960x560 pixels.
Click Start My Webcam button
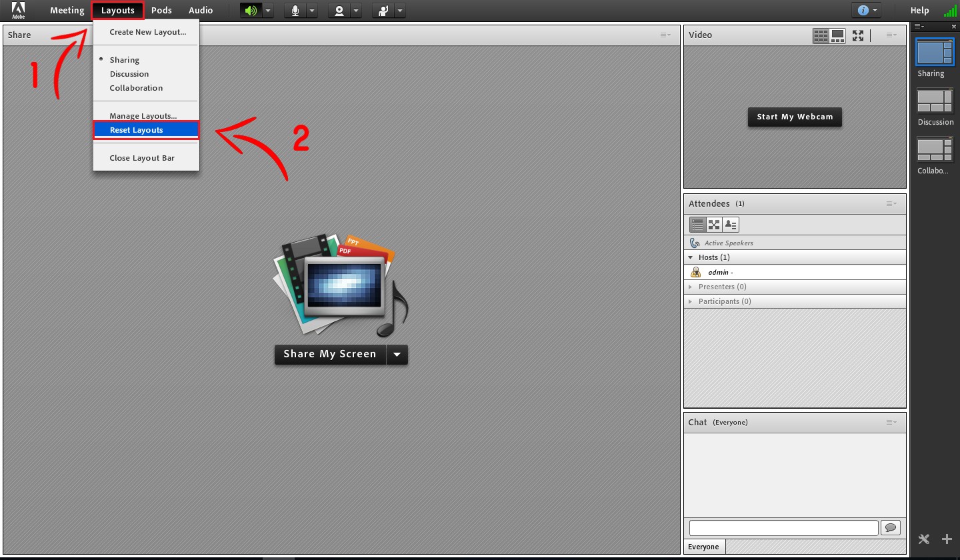(795, 117)
